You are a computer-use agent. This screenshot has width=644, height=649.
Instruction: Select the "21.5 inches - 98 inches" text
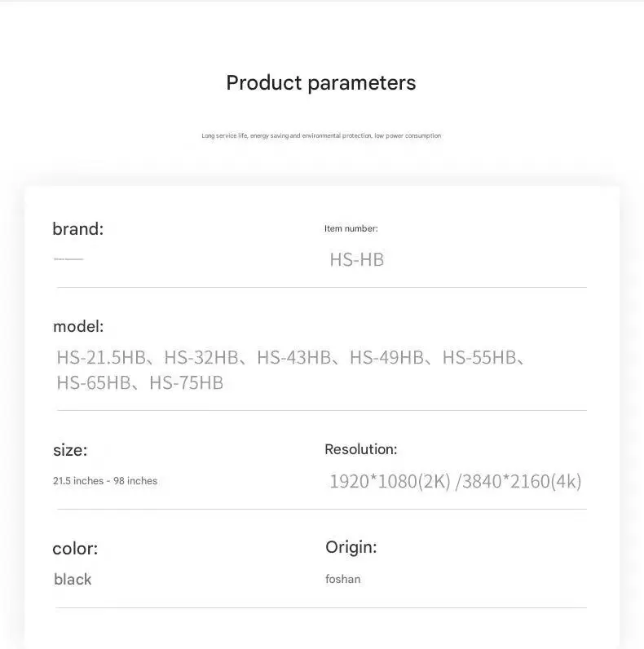(x=105, y=481)
